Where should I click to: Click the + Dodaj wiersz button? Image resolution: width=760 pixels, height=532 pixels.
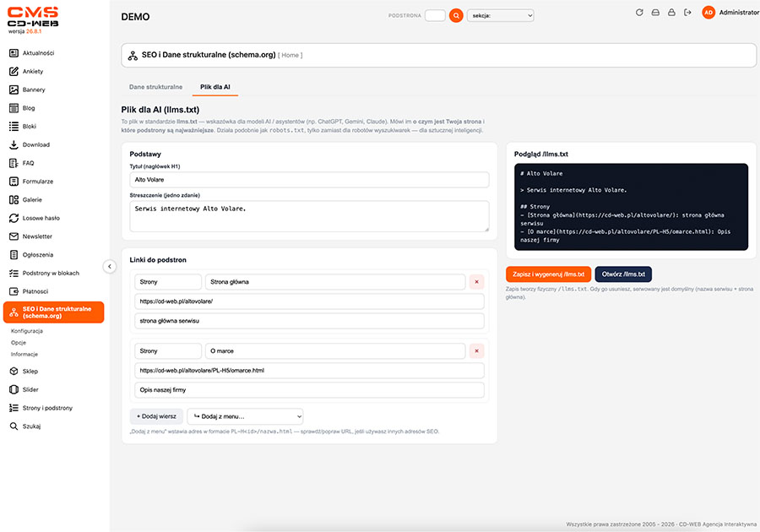click(156, 416)
